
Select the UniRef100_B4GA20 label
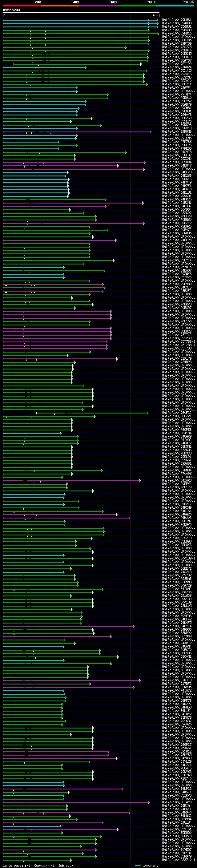[177, 515]
